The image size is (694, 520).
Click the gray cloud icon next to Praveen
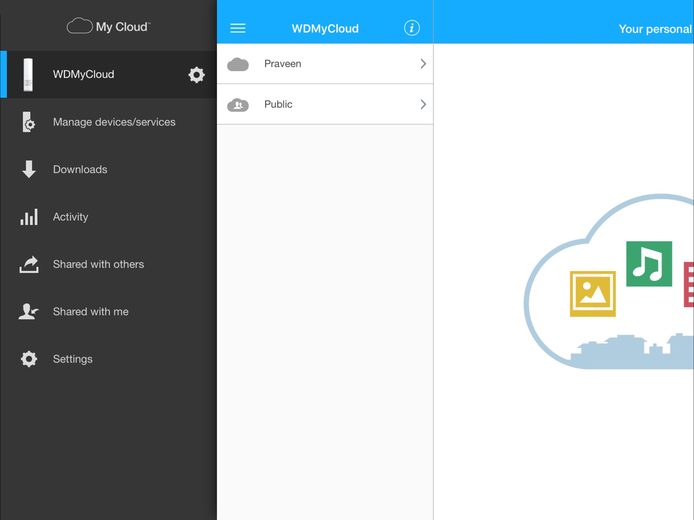tap(238, 64)
